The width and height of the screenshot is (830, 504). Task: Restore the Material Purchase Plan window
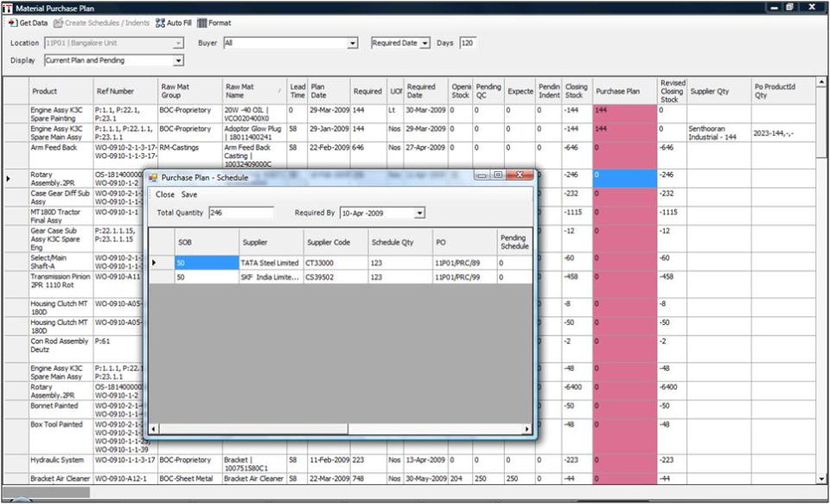789,7
